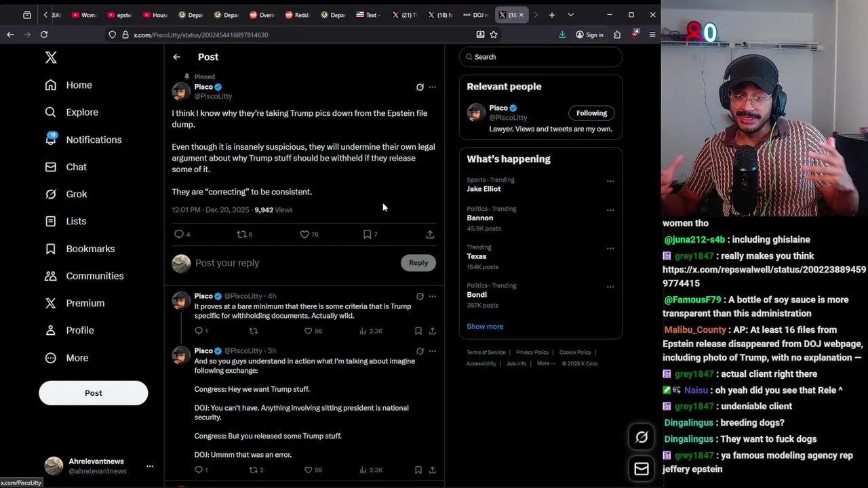Image resolution: width=868 pixels, height=488 pixels.
Task: Open the Premium page
Action: pyautogui.click(x=75, y=303)
